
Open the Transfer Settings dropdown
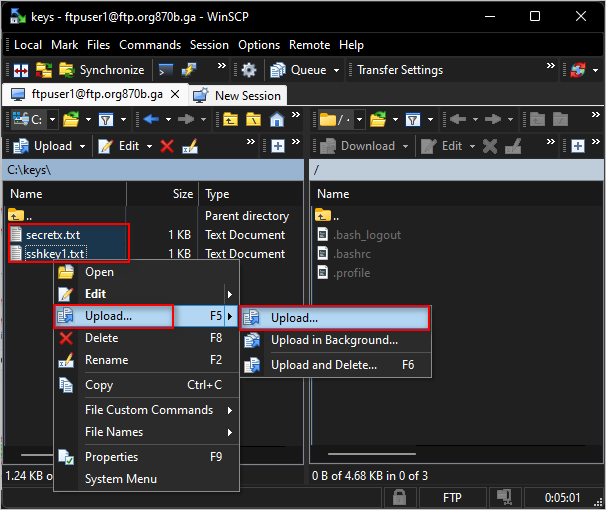point(400,70)
